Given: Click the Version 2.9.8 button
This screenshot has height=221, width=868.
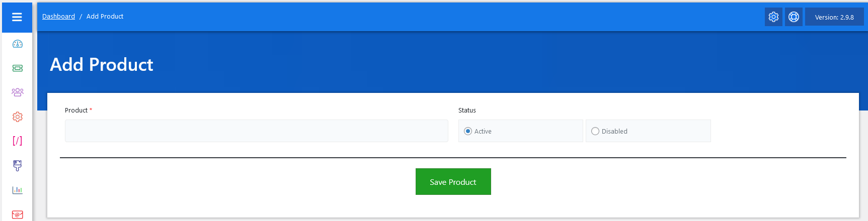Looking at the screenshot, I should coord(834,17).
